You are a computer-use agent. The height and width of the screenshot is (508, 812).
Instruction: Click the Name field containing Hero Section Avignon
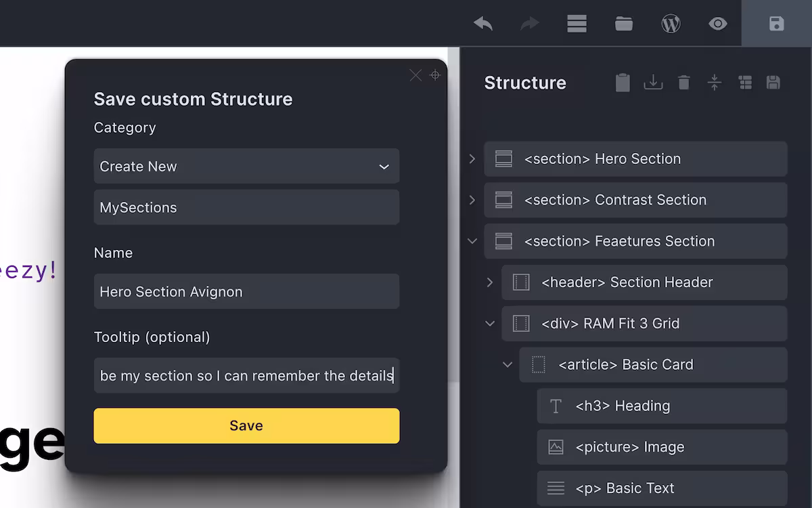246,291
